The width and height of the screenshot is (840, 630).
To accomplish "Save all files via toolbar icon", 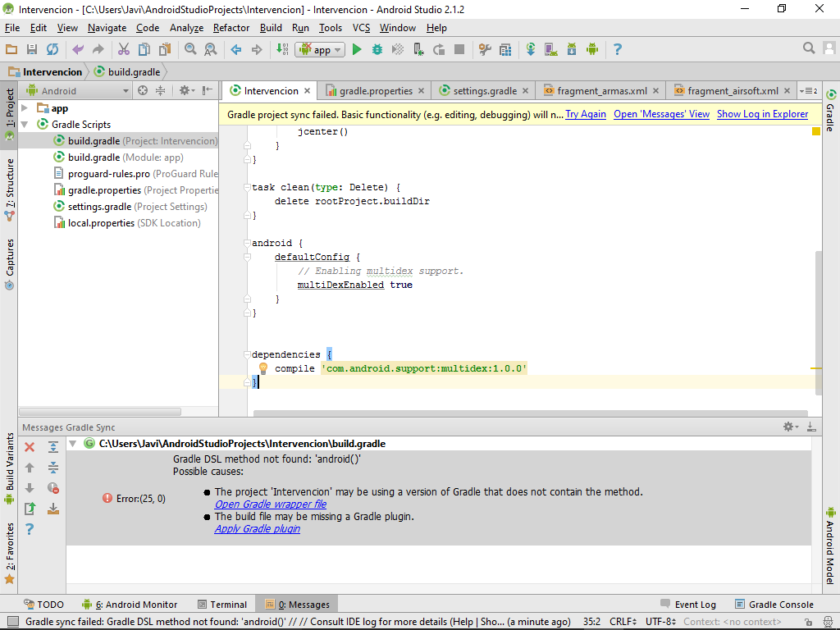I will tap(32, 49).
